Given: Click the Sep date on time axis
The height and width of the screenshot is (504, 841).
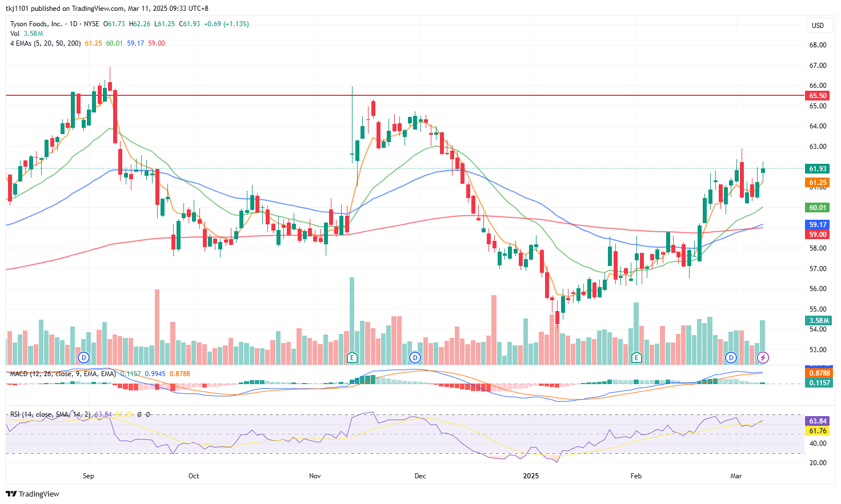Looking at the screenshot, I should coord(89,476).
